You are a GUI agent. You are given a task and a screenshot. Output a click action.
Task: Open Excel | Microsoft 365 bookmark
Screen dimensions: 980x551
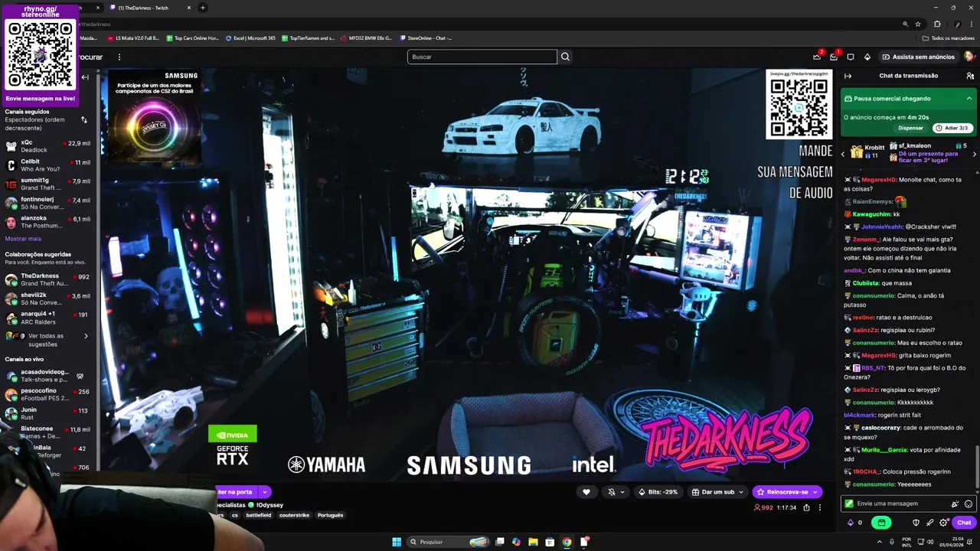(x=250, y=37)
